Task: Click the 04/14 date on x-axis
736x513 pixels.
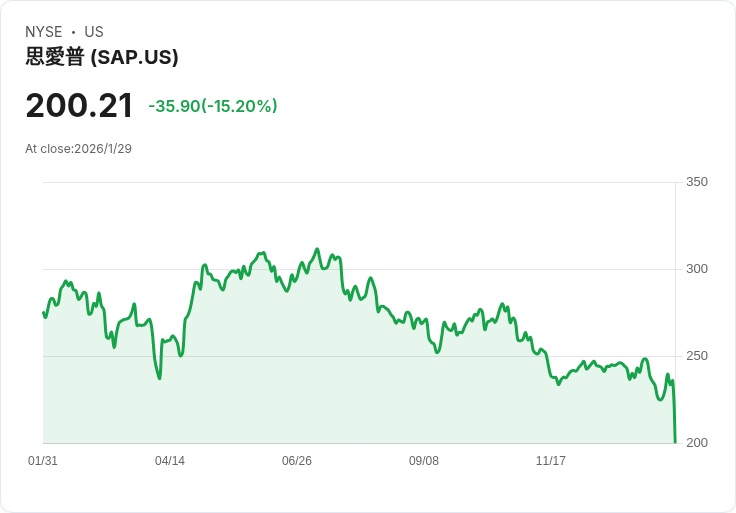Action: (x=170, y=461)
